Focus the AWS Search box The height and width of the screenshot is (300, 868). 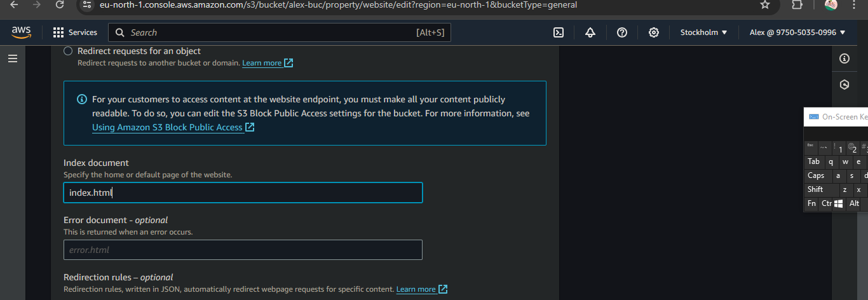pos(280,32)
